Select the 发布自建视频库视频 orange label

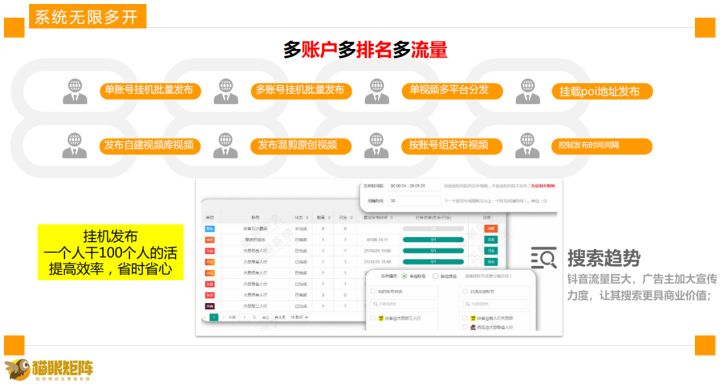coord(150,146)
